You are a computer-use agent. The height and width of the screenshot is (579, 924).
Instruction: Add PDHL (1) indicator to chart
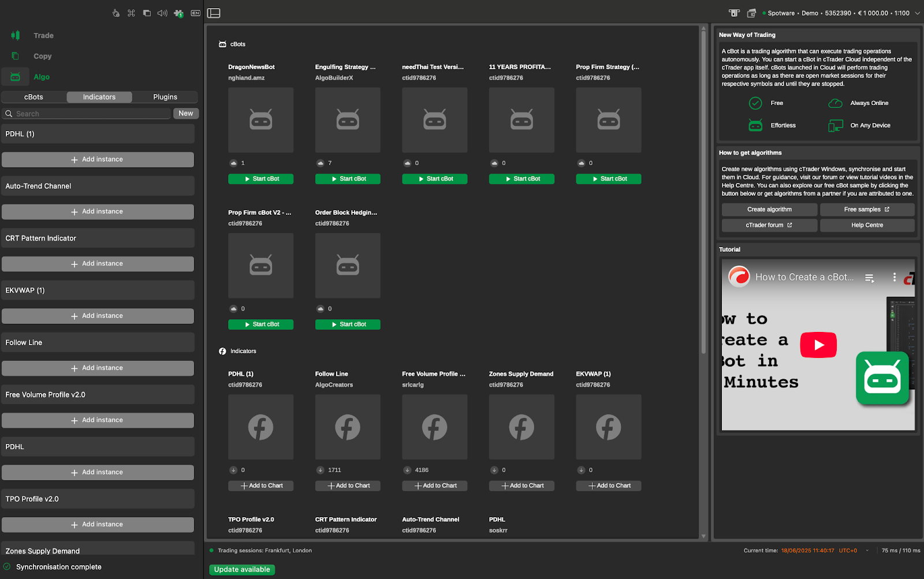(260, 486)
